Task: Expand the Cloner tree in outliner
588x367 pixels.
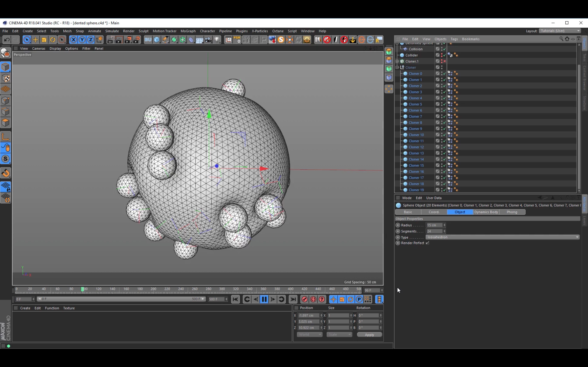Action: [397, 67]
